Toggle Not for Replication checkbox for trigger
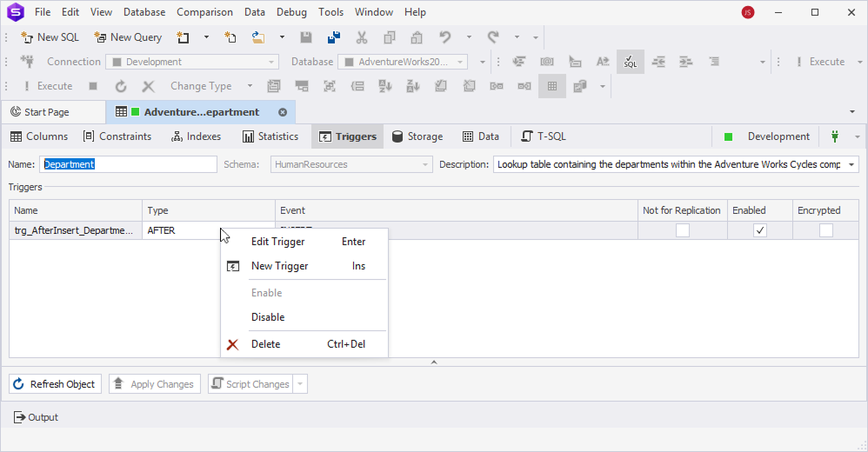Viewport: 868px width, 452px height. click(683, 230)
